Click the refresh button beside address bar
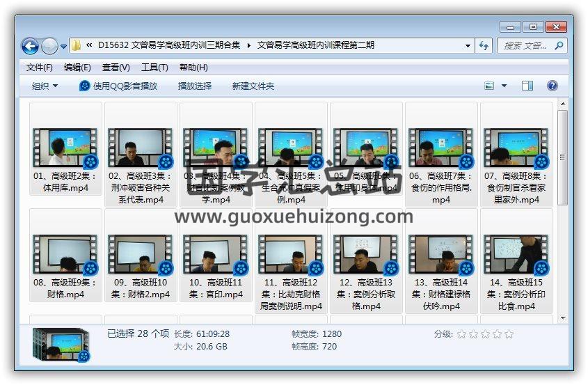Viewport: 588px width, 385px height. tap(484, 46)
